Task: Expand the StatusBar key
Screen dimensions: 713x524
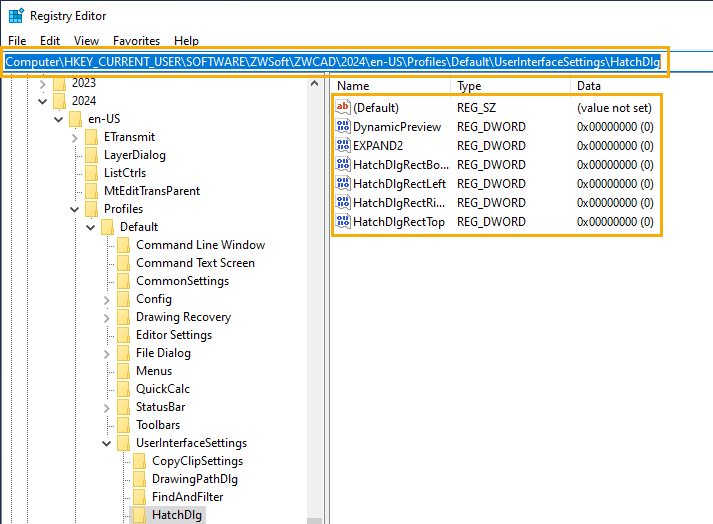Action: pos(106,408)
